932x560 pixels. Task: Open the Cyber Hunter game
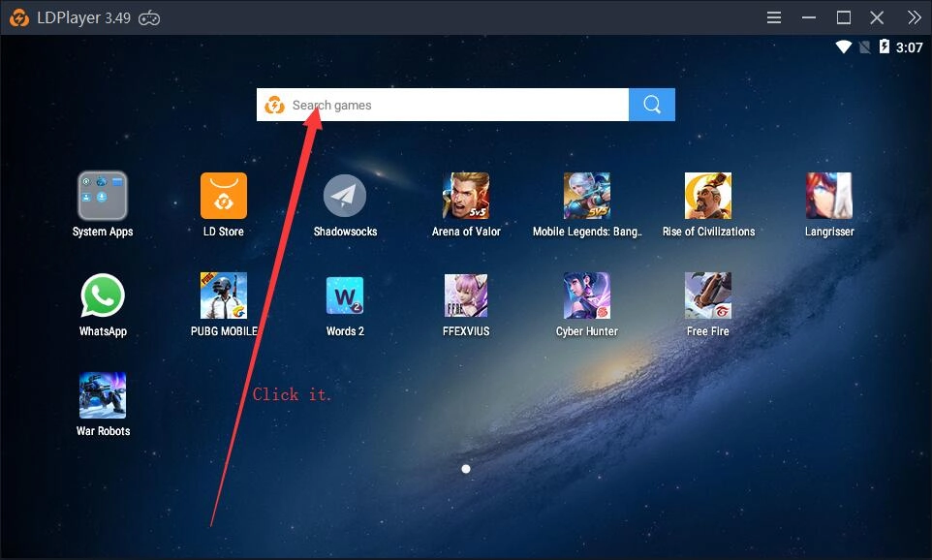[587, 296]
